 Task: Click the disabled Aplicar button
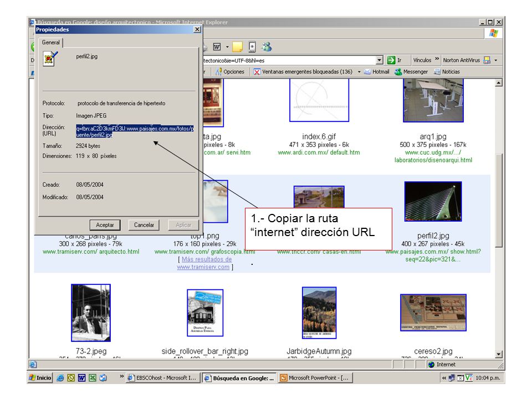click(183, 225)
